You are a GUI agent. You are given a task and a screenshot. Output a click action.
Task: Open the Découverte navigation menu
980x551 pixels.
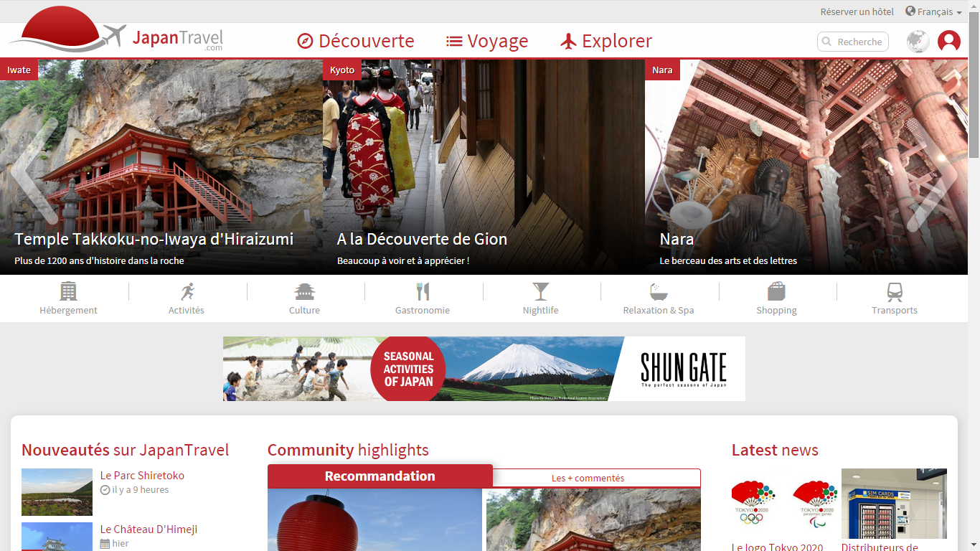(x=356, y=41)
